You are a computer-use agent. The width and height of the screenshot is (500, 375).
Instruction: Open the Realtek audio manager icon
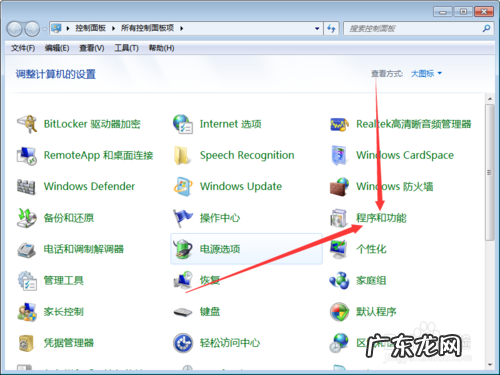tap(339, 124)
